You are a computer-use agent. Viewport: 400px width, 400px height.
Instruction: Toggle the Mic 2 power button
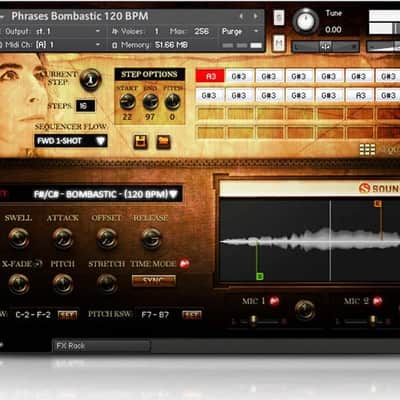[x=377, y=301]
